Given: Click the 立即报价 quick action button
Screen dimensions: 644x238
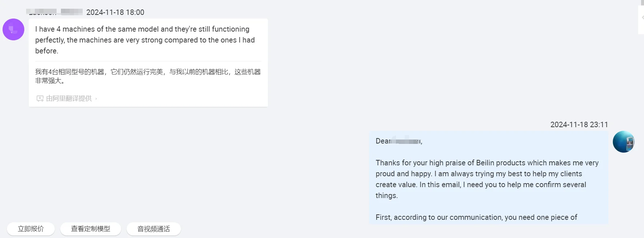Looking at the screenshot, I should point(31,229).
